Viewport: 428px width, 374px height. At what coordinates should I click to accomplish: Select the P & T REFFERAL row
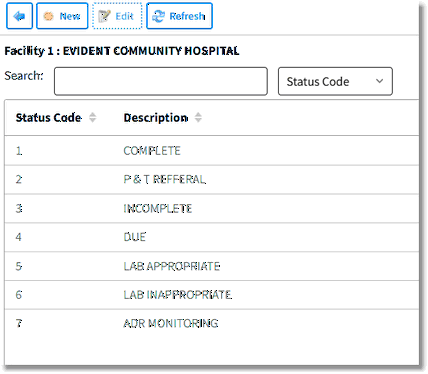pos(212,180)
